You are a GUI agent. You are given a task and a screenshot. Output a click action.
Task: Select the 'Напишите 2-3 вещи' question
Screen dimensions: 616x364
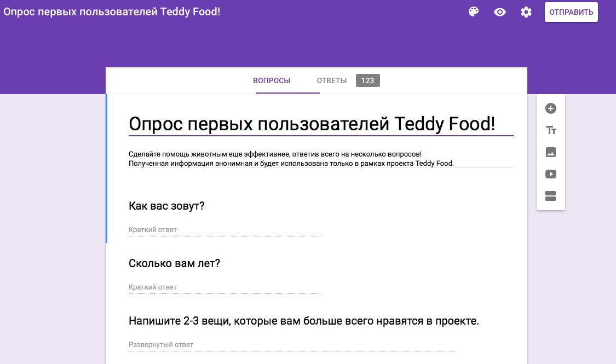tap(304, 321)
